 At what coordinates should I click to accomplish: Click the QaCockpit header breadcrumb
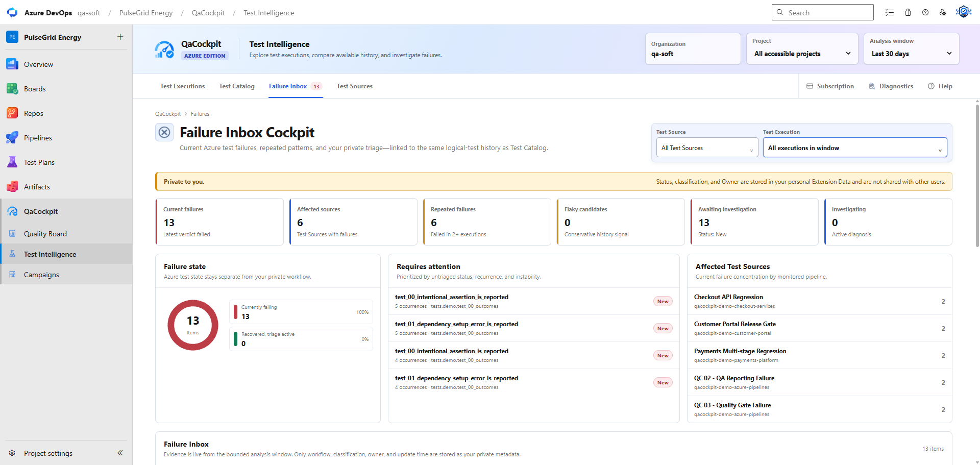[x=208, y=13]
